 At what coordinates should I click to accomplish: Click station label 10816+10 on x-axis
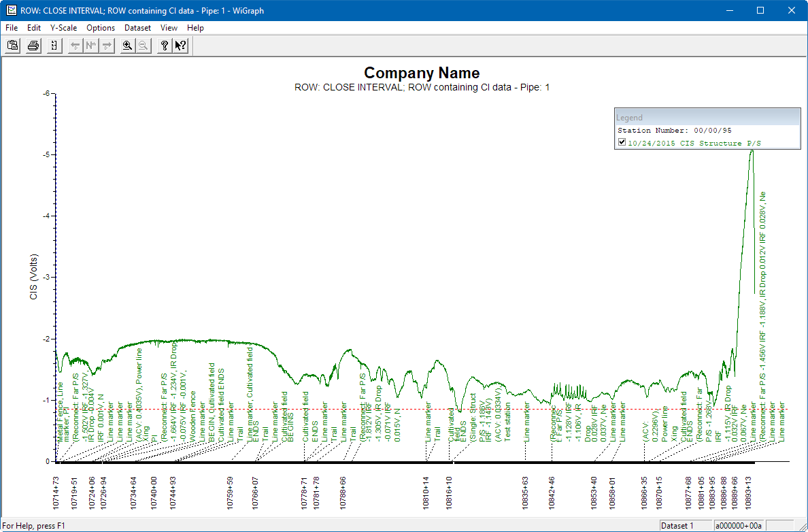(449, 493)
